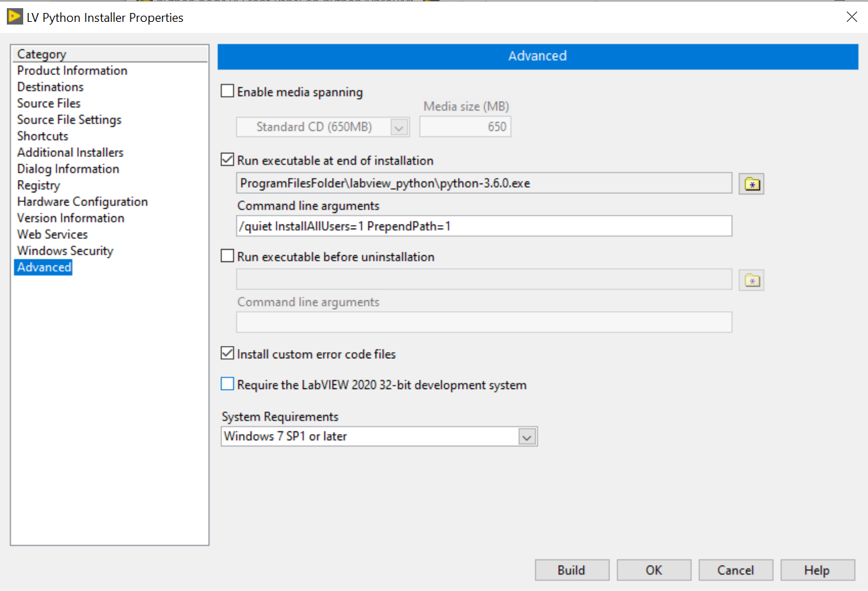Select the Advanced category
The width and height of the screenshot is (868, 591).
point(44,268)
